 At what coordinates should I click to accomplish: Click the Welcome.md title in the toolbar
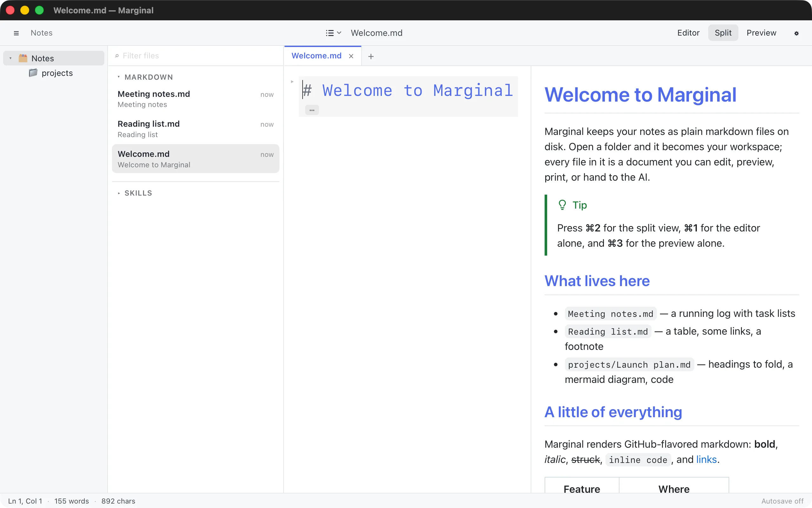(x=377, y=33)
